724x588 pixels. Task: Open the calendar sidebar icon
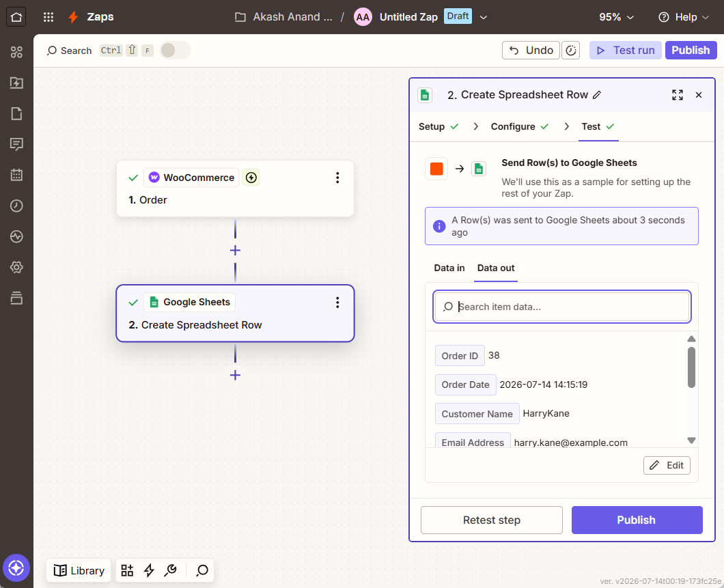[x=16, y=175]
